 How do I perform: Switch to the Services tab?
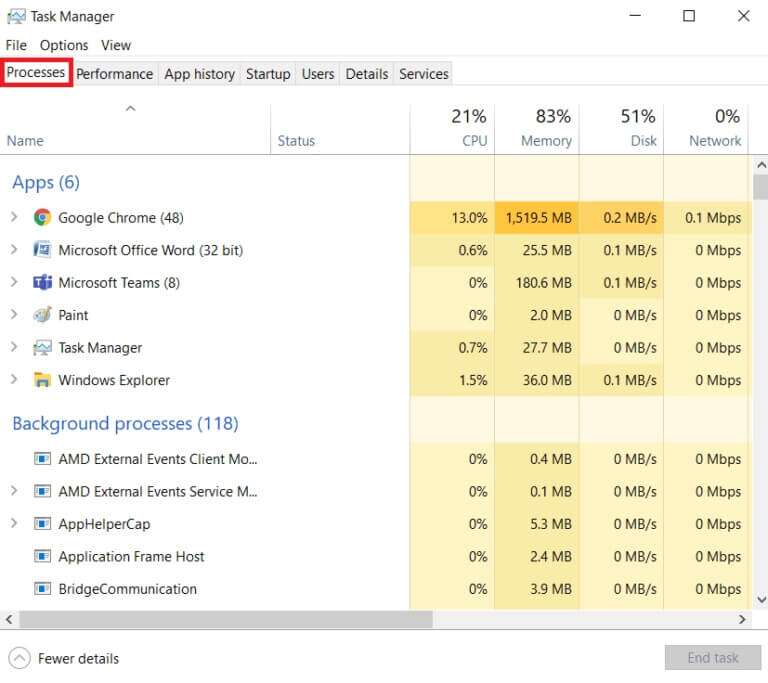click(x=424, y=74)
